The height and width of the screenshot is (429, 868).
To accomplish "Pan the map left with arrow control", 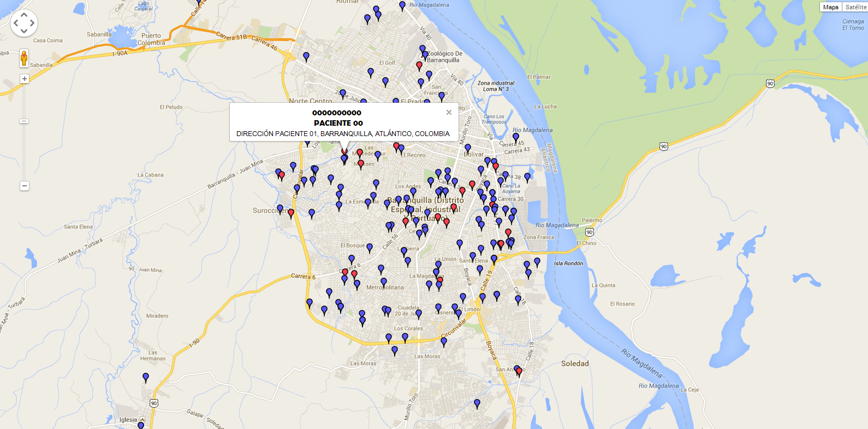I will tap(16, 23).
